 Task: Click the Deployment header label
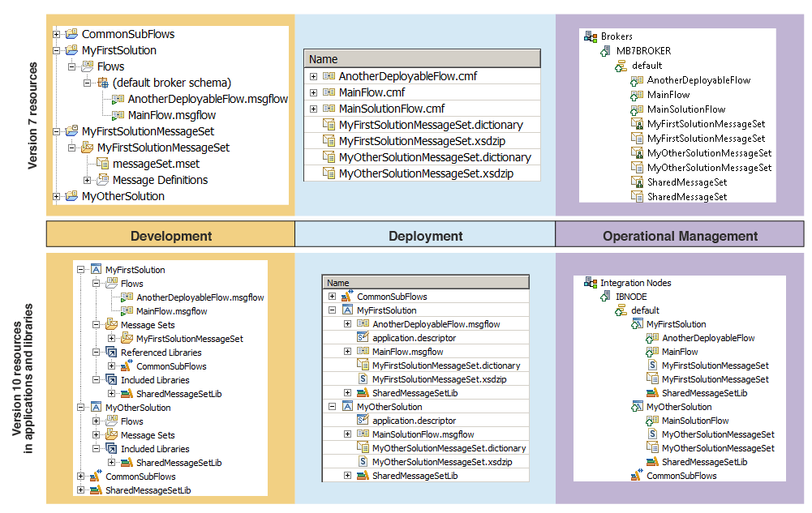click(425, 236)
